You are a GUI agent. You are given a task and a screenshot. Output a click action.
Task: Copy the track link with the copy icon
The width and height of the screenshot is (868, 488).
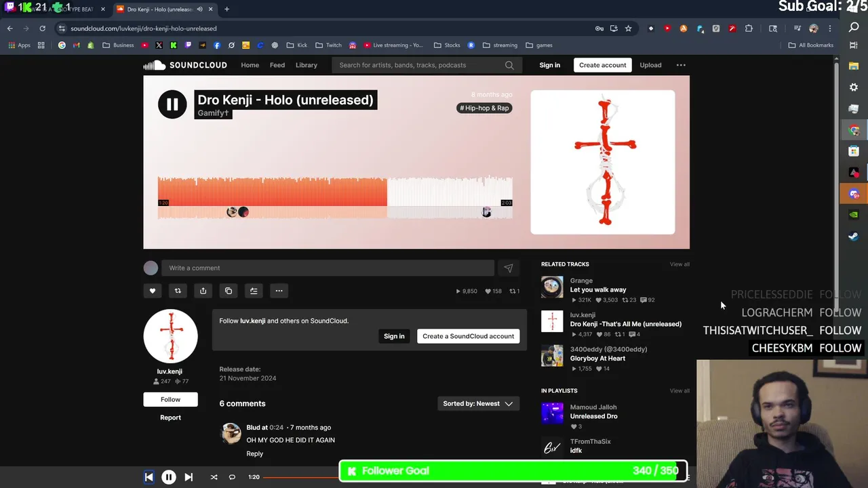pos(229,291)
